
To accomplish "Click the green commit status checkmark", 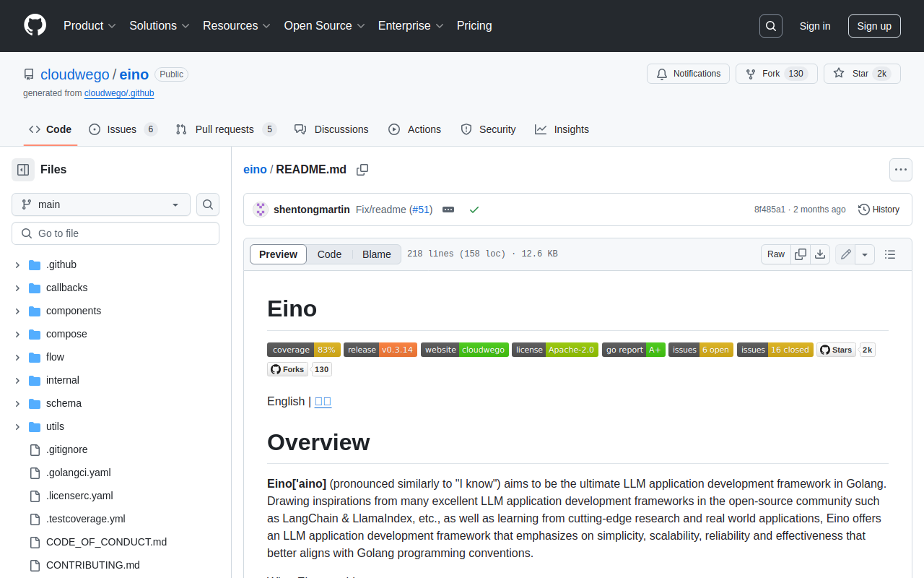I will [x=474, y=210].
